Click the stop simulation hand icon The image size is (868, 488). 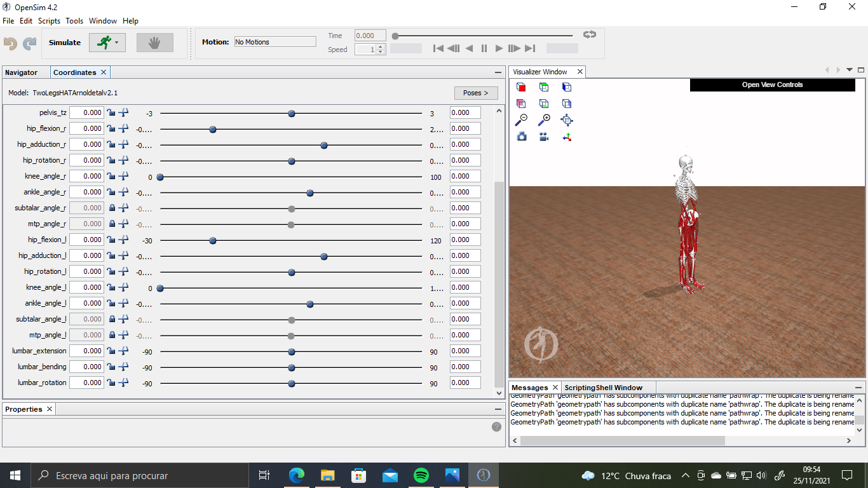point(154,43)
